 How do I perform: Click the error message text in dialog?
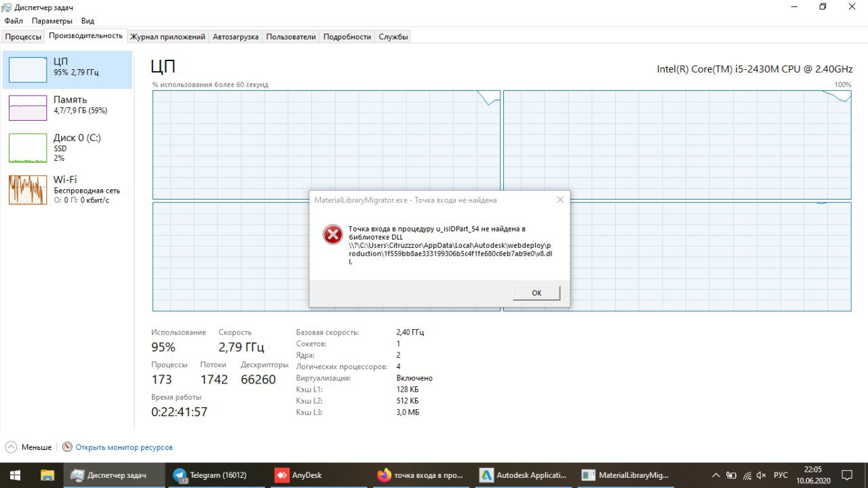point(450,245)
